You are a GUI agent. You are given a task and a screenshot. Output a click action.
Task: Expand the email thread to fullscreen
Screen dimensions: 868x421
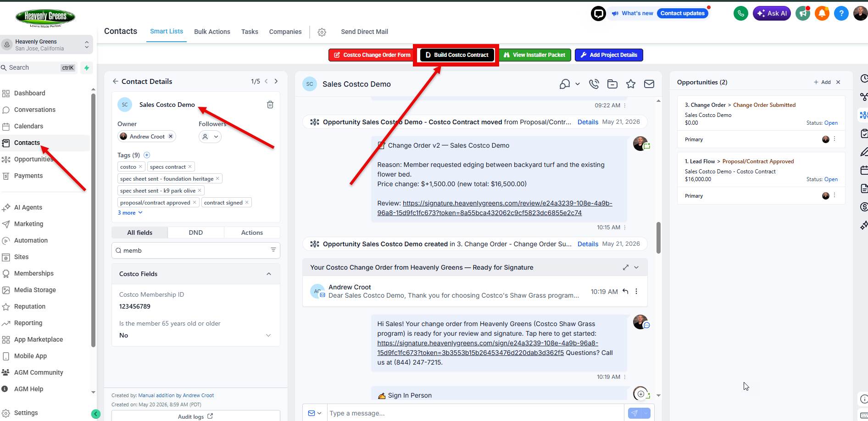625,267
